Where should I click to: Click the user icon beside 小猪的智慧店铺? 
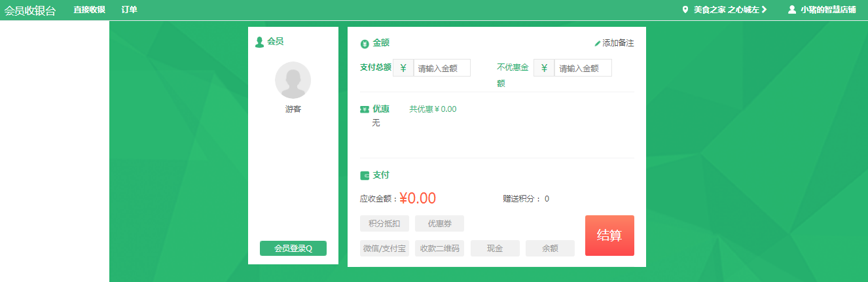coord(792,10)
